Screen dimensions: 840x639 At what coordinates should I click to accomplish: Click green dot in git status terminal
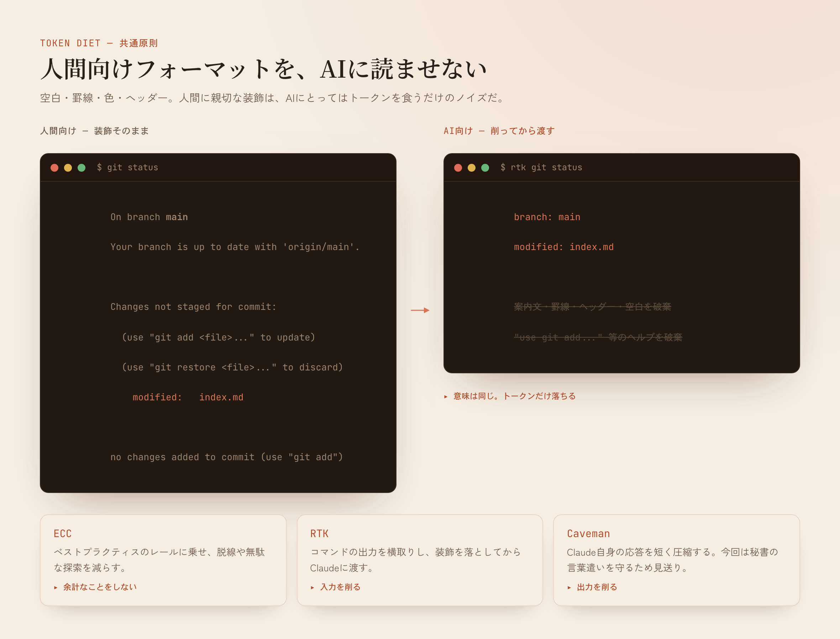[82, 168]
